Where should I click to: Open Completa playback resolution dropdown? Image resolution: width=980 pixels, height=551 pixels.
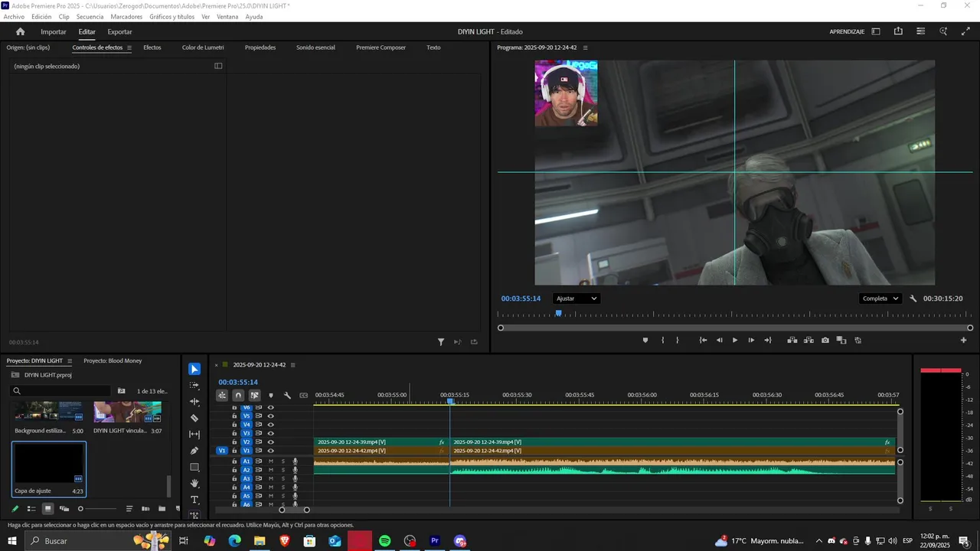(880, 298)
